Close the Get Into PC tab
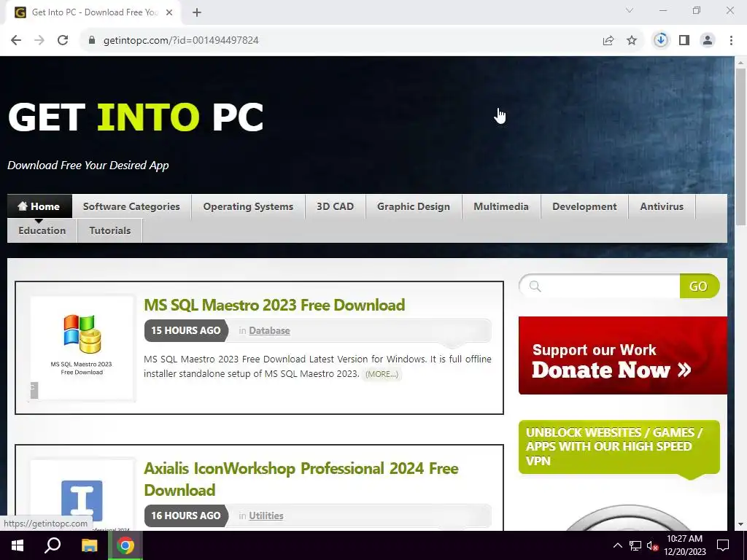747x560 pixels. coord(169,12)
